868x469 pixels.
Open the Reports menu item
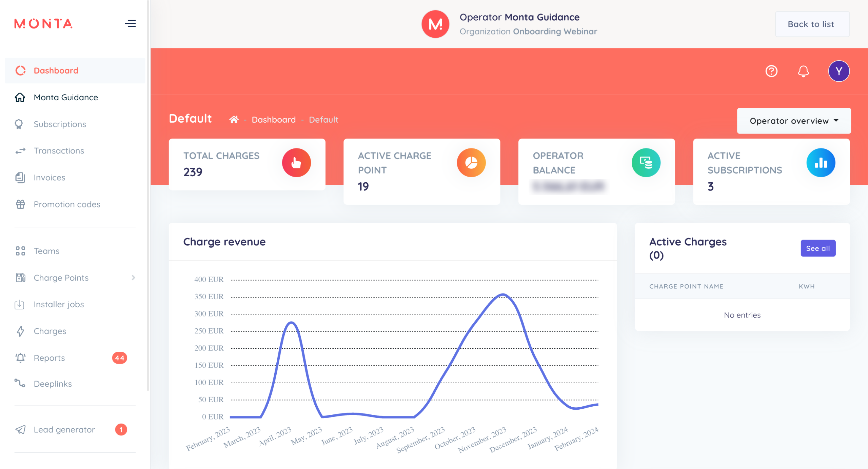click(49, 358)
